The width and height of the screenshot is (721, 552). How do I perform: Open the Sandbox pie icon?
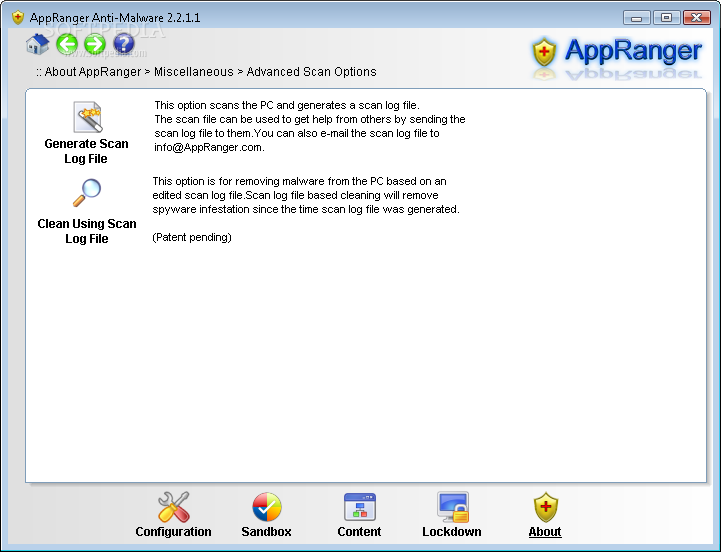[267, 507]
